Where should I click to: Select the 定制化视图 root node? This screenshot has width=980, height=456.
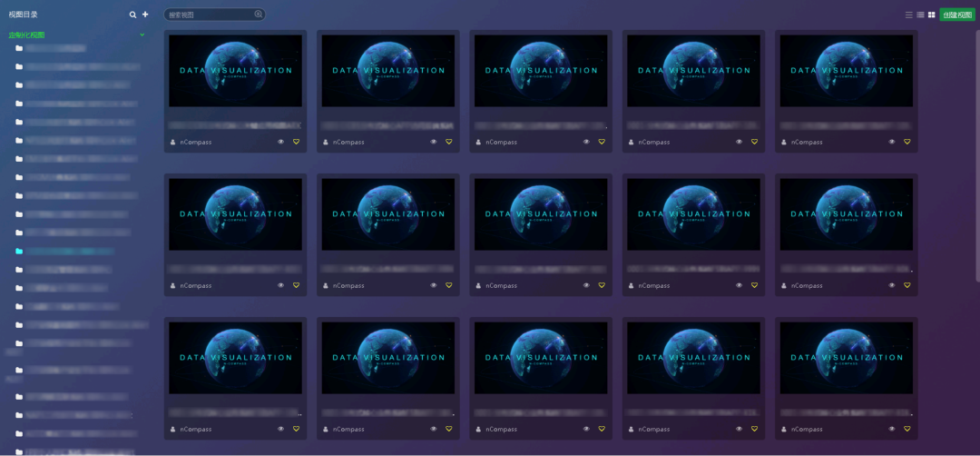pos(27,35)
